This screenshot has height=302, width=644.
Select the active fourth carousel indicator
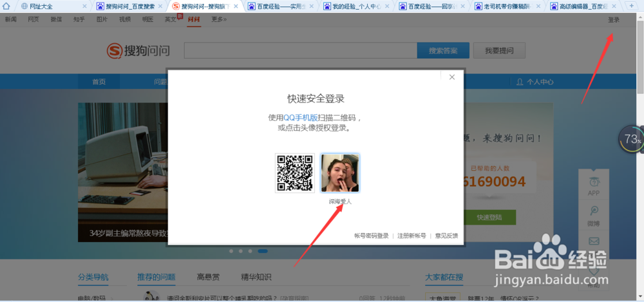(x=263, y=250)
